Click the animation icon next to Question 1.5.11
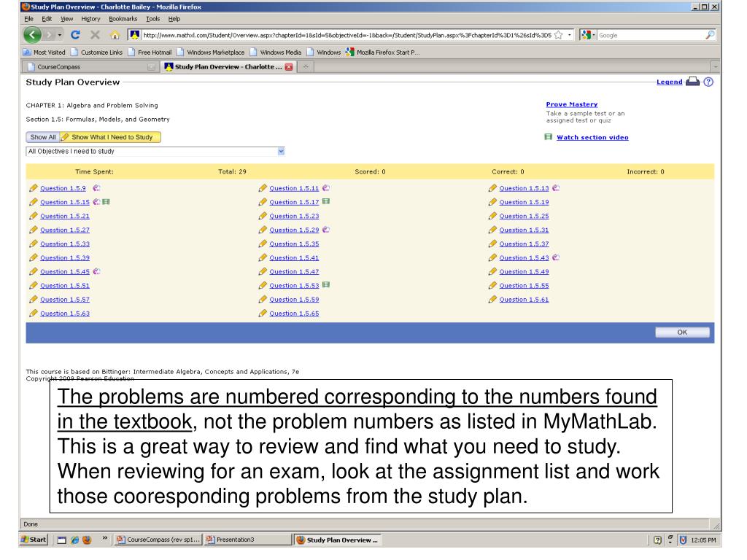The width and height of the screenshot is (747, 560). [x=326, y=188]
